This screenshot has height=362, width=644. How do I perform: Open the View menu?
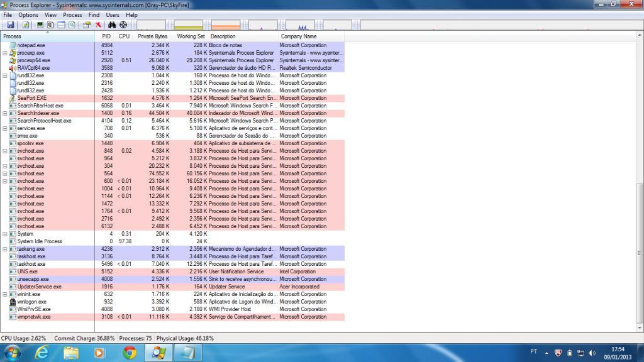(x=50, y=15)
